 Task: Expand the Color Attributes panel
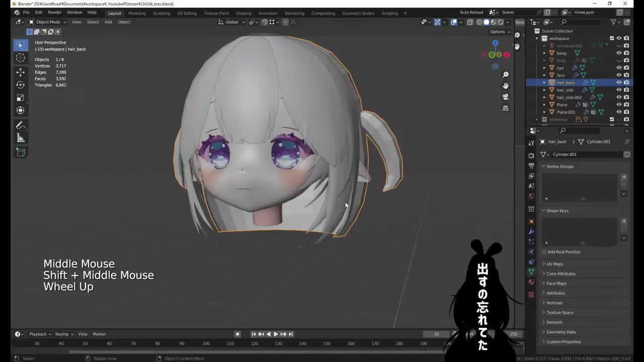pyautogui.click(x=560, y=274)
